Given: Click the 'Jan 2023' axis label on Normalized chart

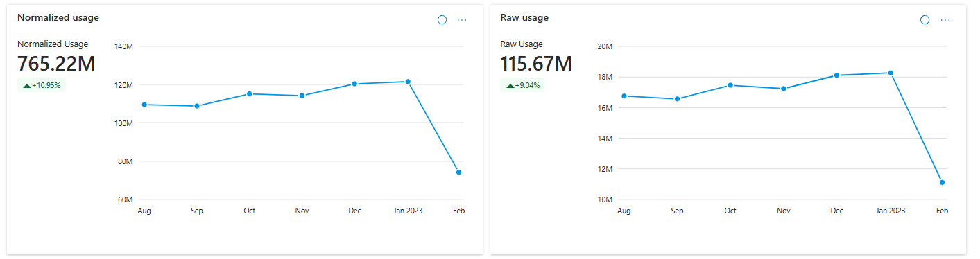Looking at the screenshot, I should pos(408,211).
